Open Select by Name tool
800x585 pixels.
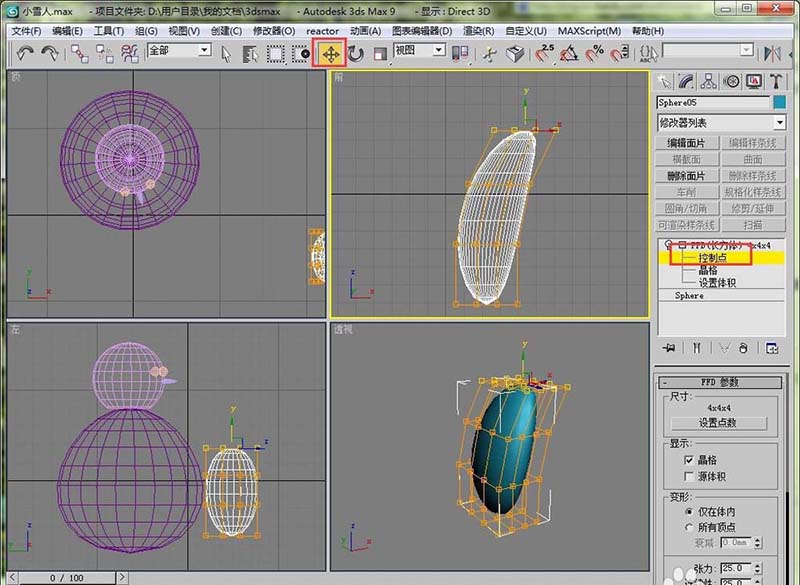[x=250, y=54]
